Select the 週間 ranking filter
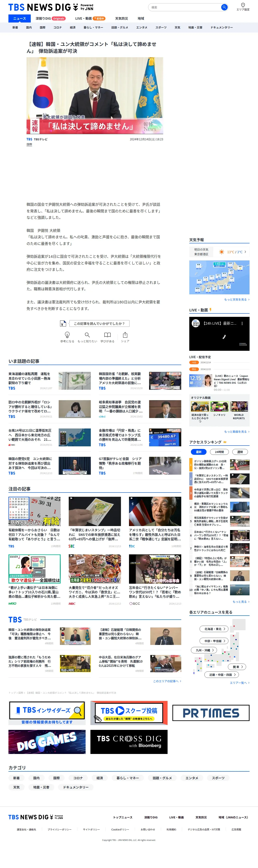The height and width of the screenshot is (868, 258). pos(240,452)
